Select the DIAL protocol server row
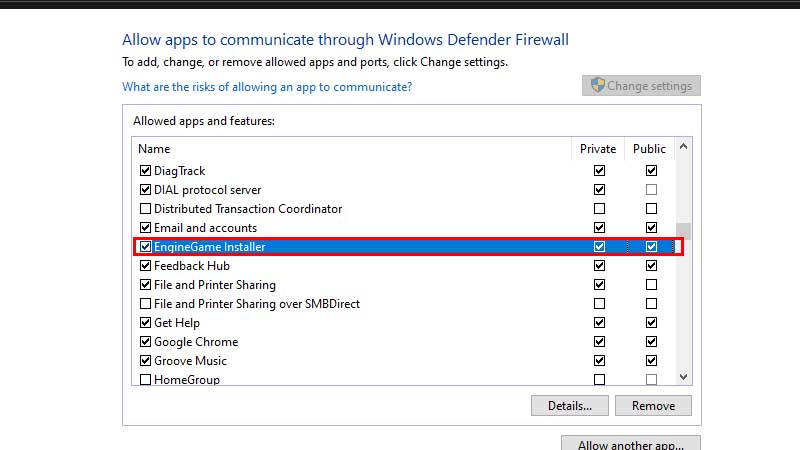 pyautogui.click(x=208, y=190)
